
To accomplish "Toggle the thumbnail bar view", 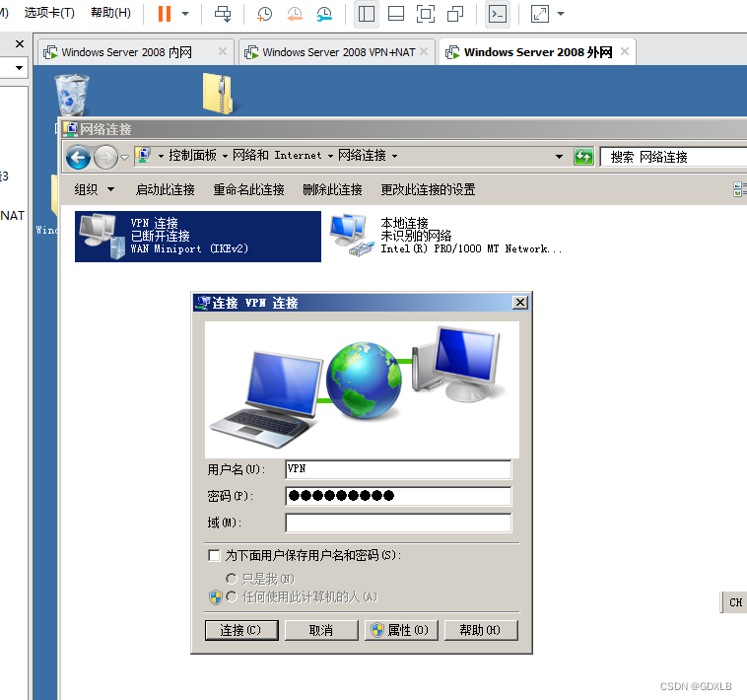I will pos(396,14).
